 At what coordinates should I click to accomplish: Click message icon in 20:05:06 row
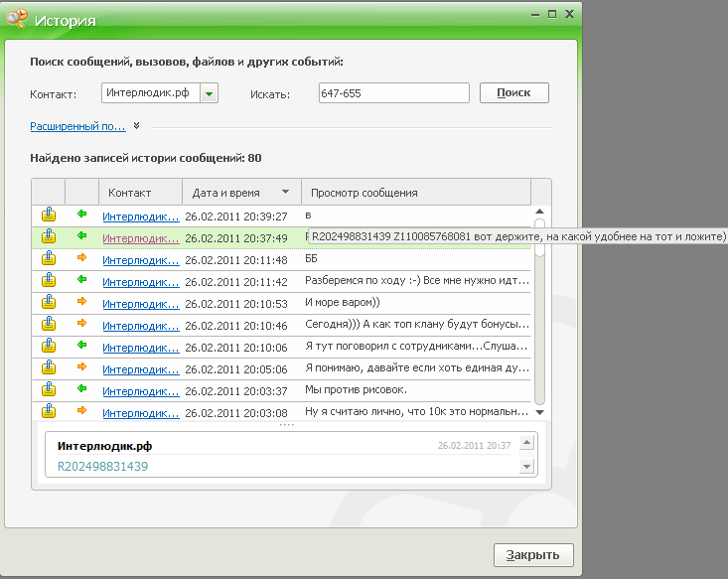pyautogui.click(x=49, y=367)
